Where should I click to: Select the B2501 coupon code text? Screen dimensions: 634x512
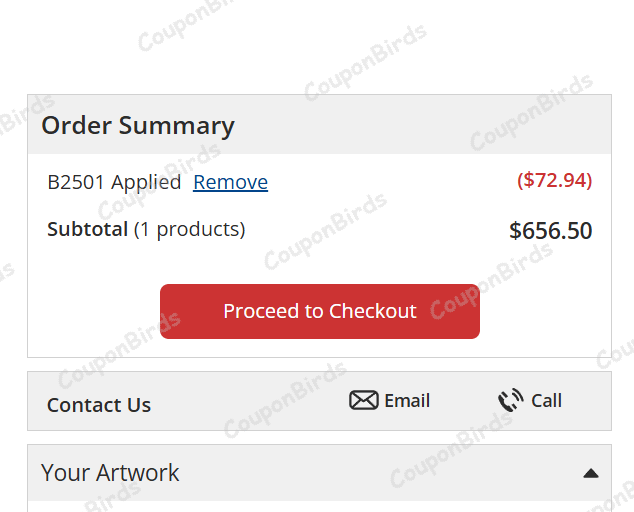pos(76,182)
